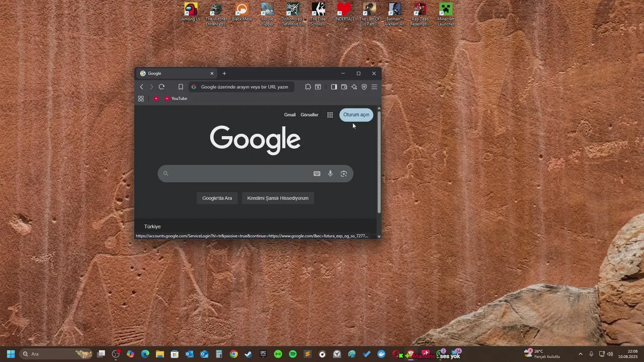Open the browser wallet icon
Screen dimensions: 644x362
[x=344, y=87]
